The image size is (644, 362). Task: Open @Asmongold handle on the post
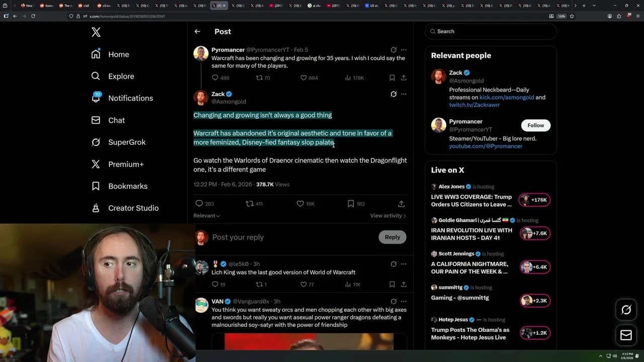tap(229, 102)
